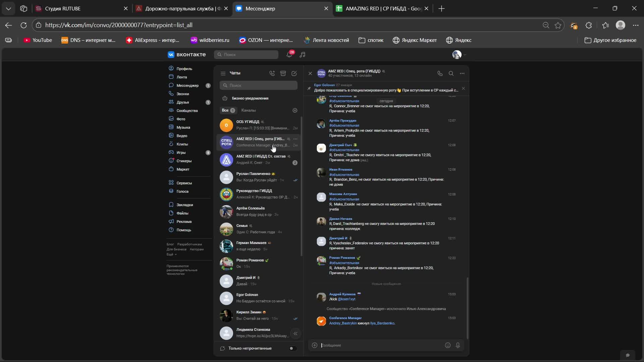Open VK notifications bell
The width and height of the screenshot is (644, 362).
289,55
